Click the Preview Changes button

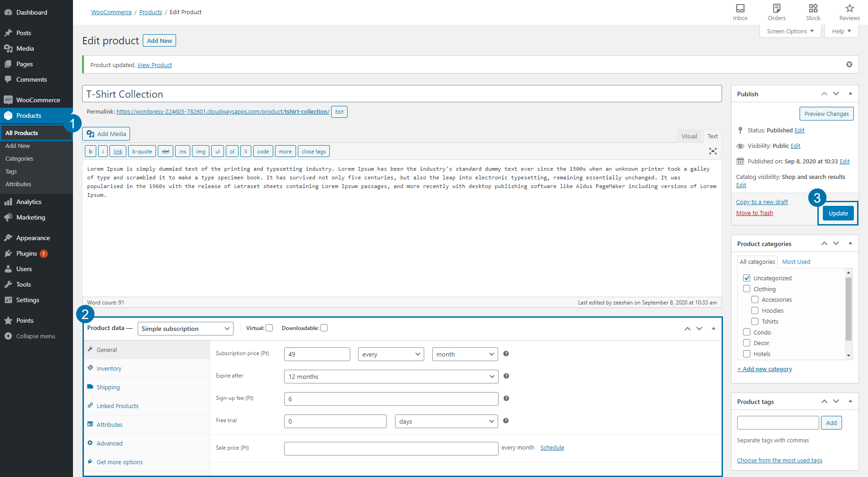[826, 114]
